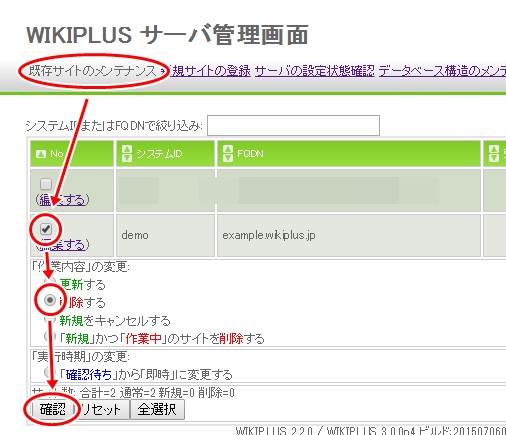506x435 pixels.
Task: Open 編集する link in demo row
Action: pyautogui.click(x=62, y=245)
